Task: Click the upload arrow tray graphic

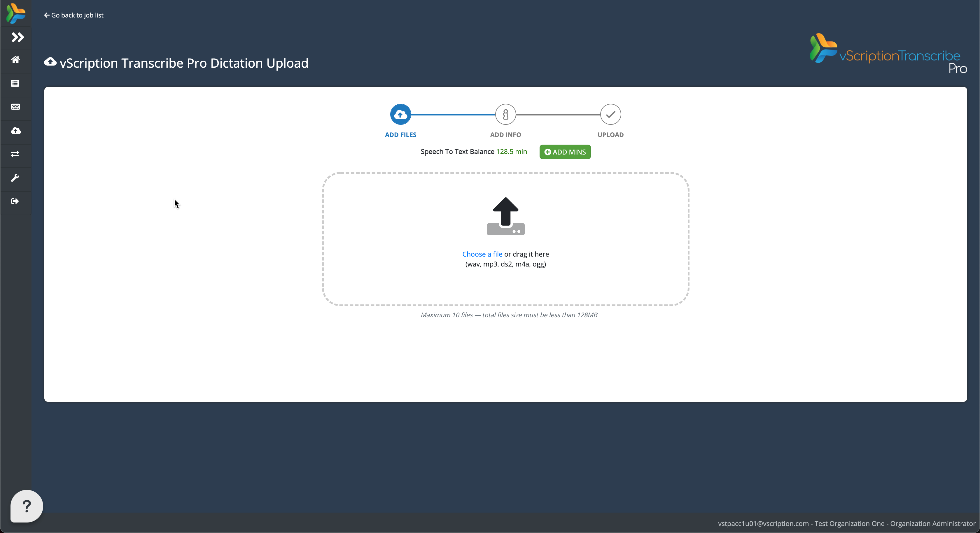Action: click(x=505, y=216)
